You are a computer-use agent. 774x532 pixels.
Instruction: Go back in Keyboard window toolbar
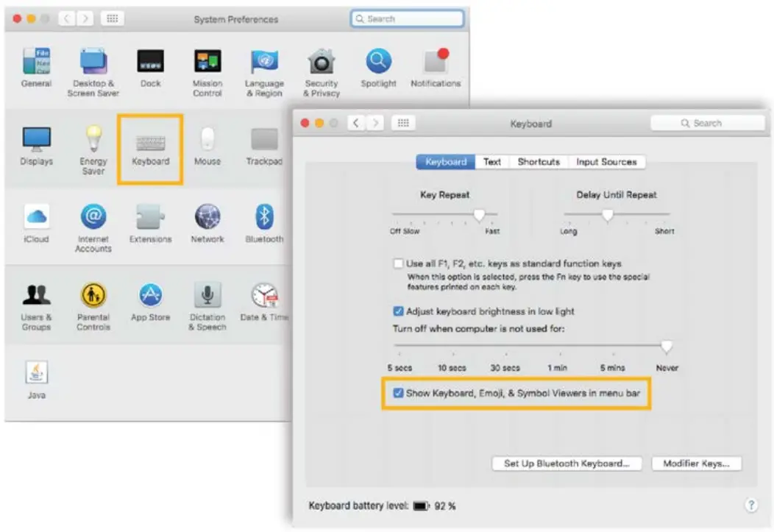click(356, 123)
